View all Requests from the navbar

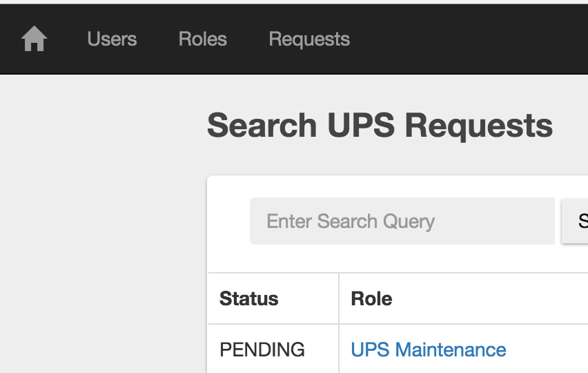pos(309,39)
